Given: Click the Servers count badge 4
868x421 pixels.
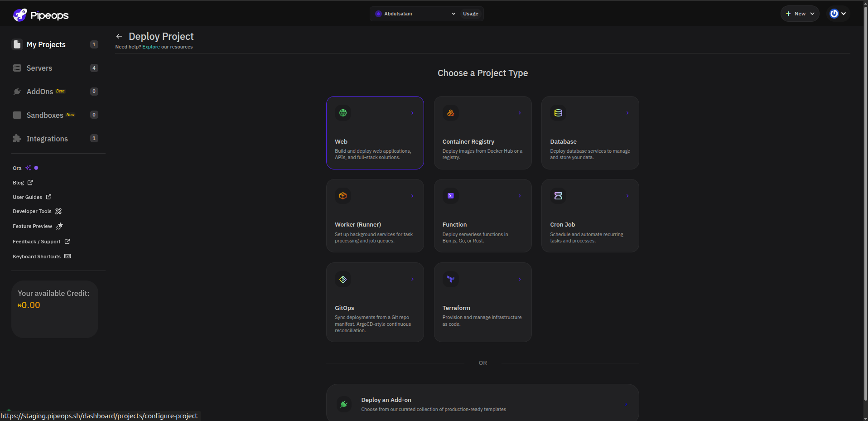Looking at the screenshot, I should click(94, 68).
